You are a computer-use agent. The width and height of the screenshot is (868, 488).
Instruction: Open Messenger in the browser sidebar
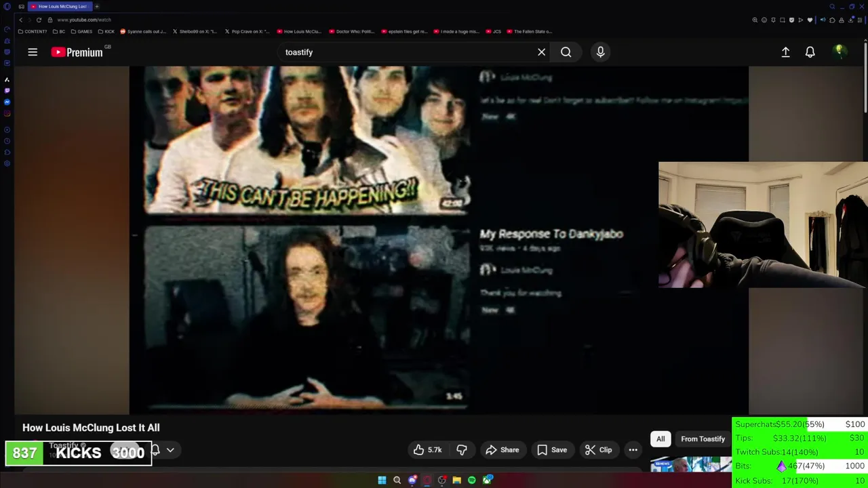7,102
